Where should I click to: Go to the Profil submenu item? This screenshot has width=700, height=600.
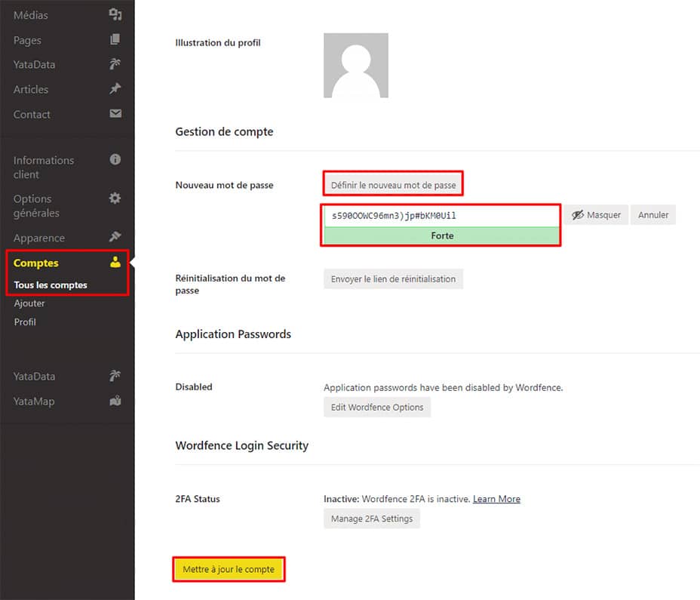(x=25, y=322)
